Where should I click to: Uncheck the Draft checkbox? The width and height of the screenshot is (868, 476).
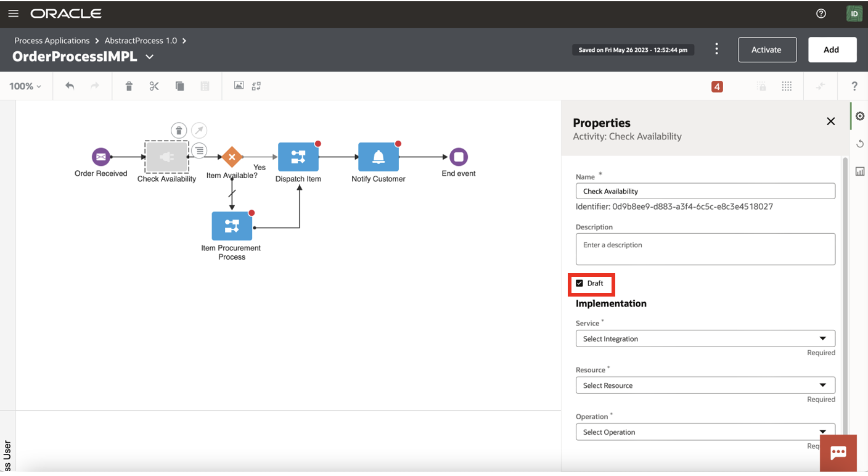pyautogui.click(x=579, y=284)
